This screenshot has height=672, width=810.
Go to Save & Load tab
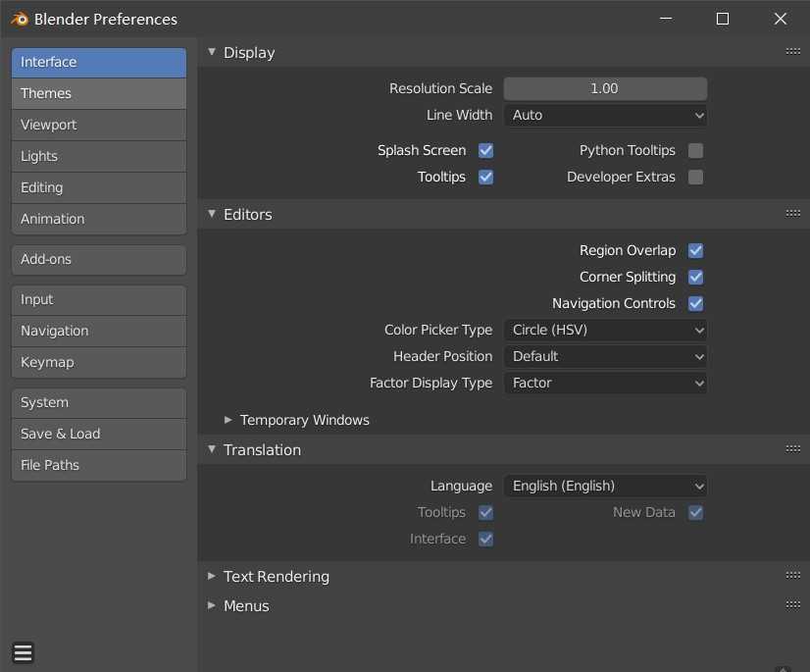[99, 435]
